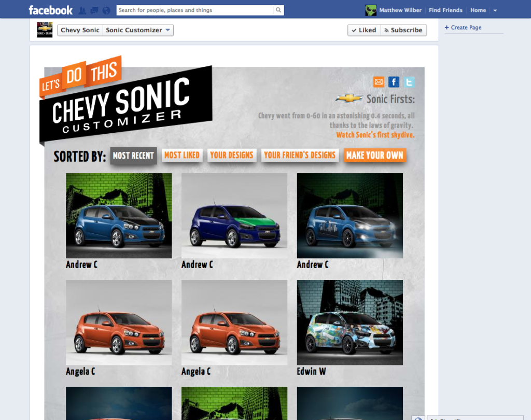This screenshot has height=420, width=531.
Task: Open the account menu arrow beside Home
Action: coord(495,10)
